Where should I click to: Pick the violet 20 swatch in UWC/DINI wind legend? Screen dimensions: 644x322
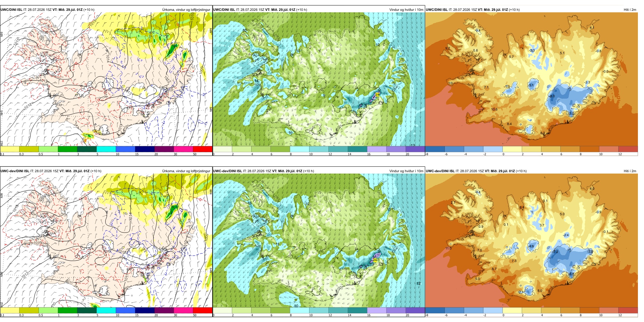(x=415, y=149)
